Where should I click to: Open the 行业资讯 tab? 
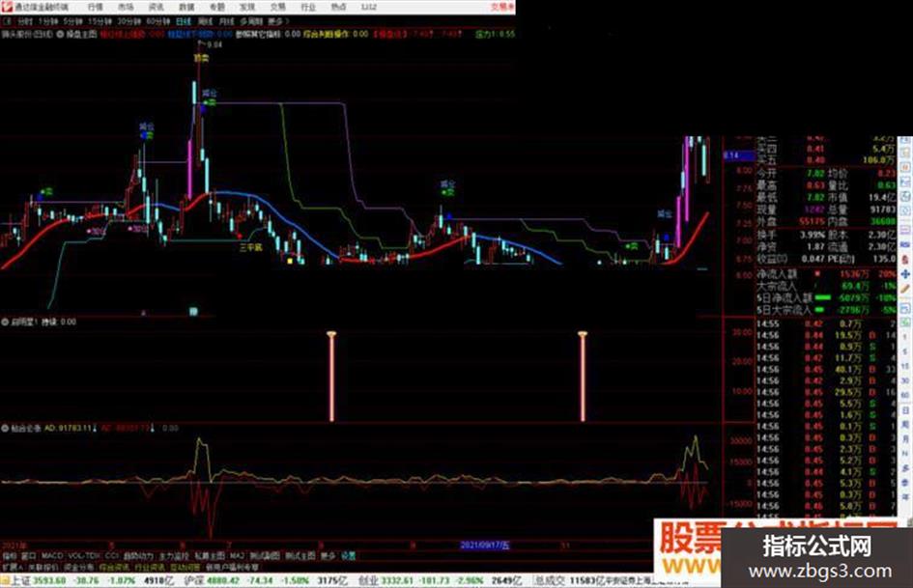click(x=150, y=567)
